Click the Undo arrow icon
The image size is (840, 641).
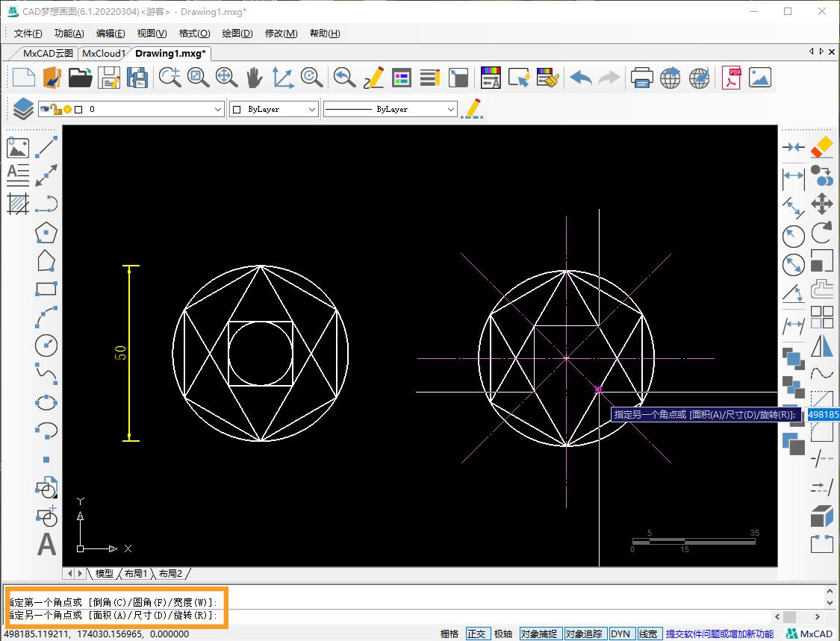(x=580, y=77)
